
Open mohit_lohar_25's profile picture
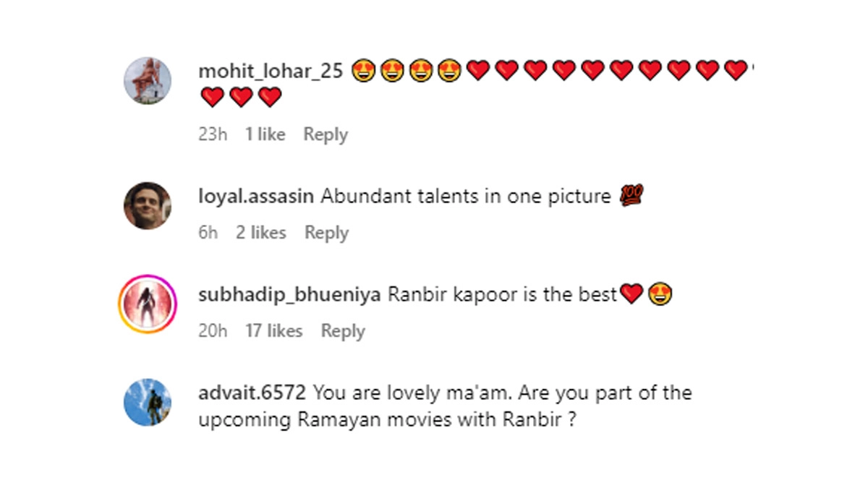tap(148, 81)
